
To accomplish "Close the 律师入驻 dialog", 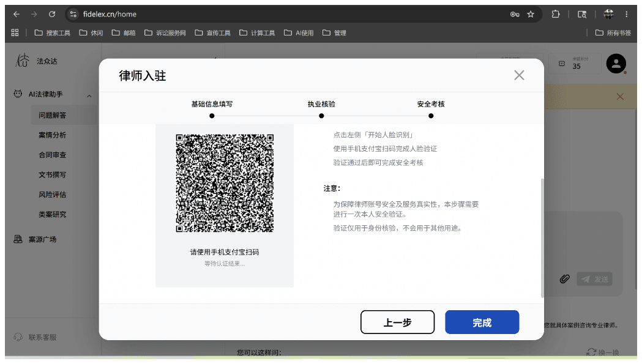I will click(519, 75).
